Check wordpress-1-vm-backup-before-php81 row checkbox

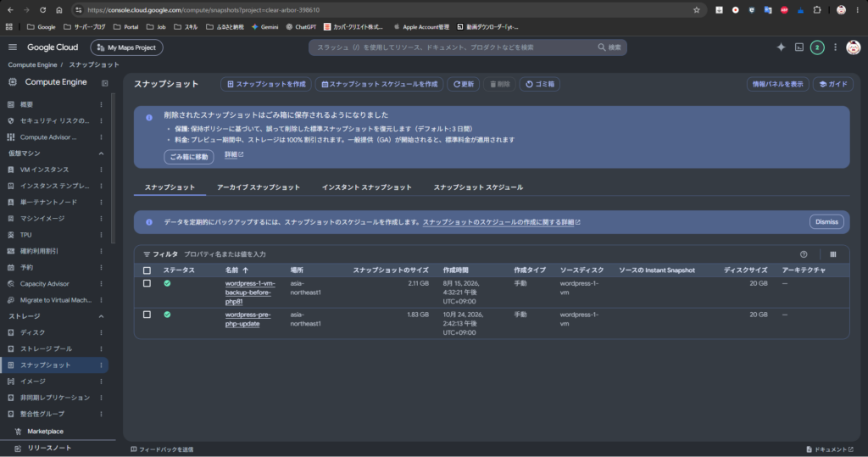pyautogui.click(x=147, y=283)
